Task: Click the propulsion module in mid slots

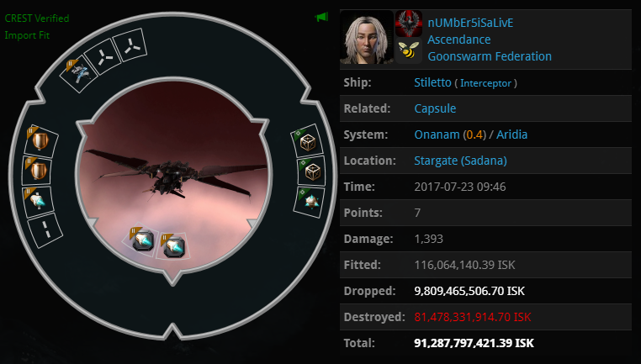Action: tap(38, 202)
